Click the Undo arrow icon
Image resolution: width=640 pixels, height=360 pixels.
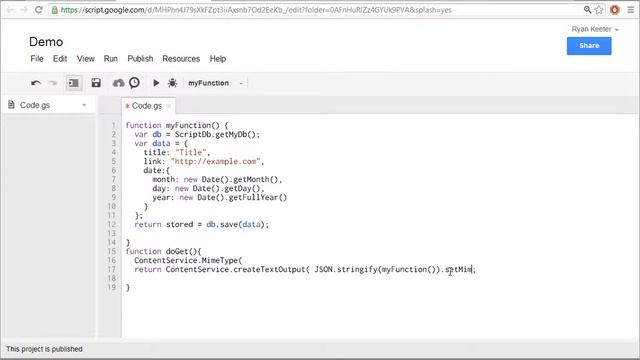(x=36, y=83)
